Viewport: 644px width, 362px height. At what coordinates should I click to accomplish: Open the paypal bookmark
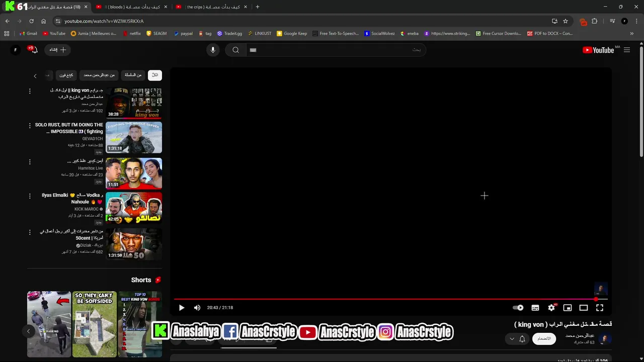[183, 34]
